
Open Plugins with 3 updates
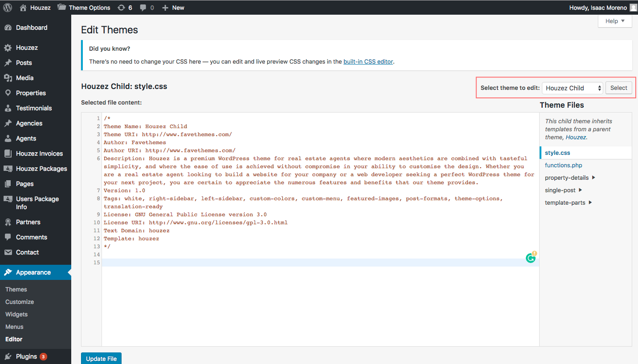pos(36,356)
